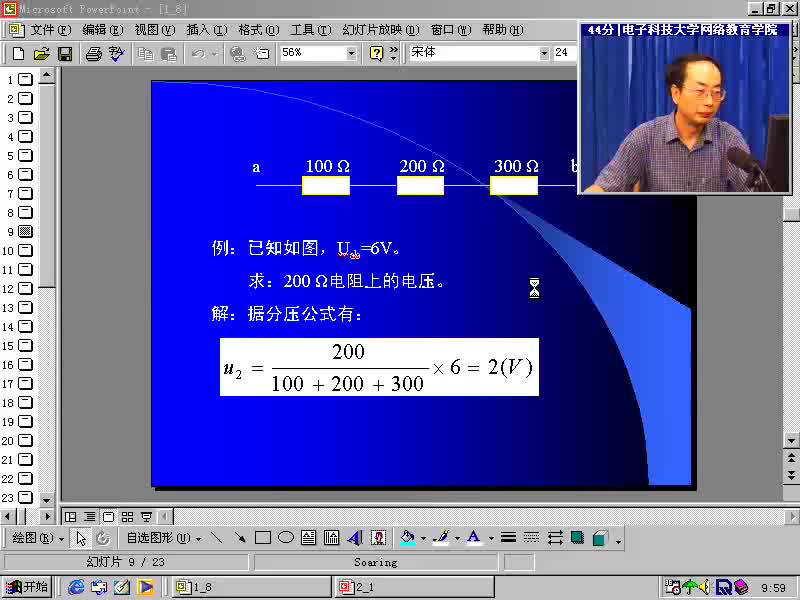Open the 幻灯片放映 menu
The height and width of the screenshot is (600, 800).
pos(381,30)
